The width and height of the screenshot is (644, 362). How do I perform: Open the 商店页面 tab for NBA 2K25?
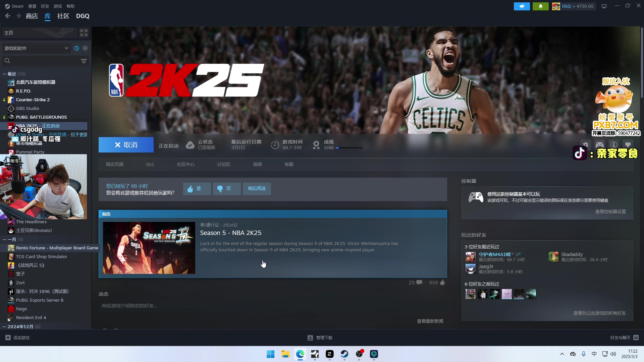coord(115,164)
